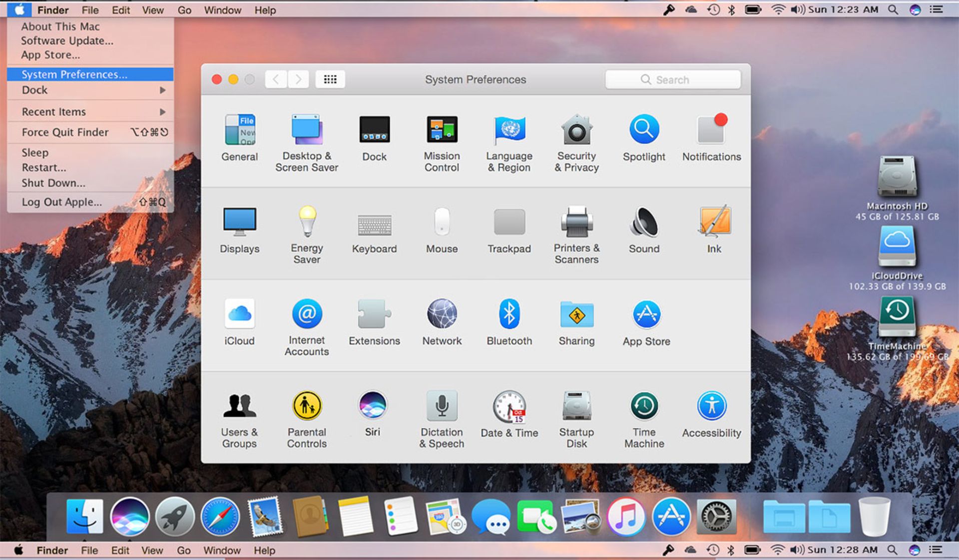Open Mail stamp icon in Dock
The width and height of the screenshot is (959, 560).
point(265,517)
